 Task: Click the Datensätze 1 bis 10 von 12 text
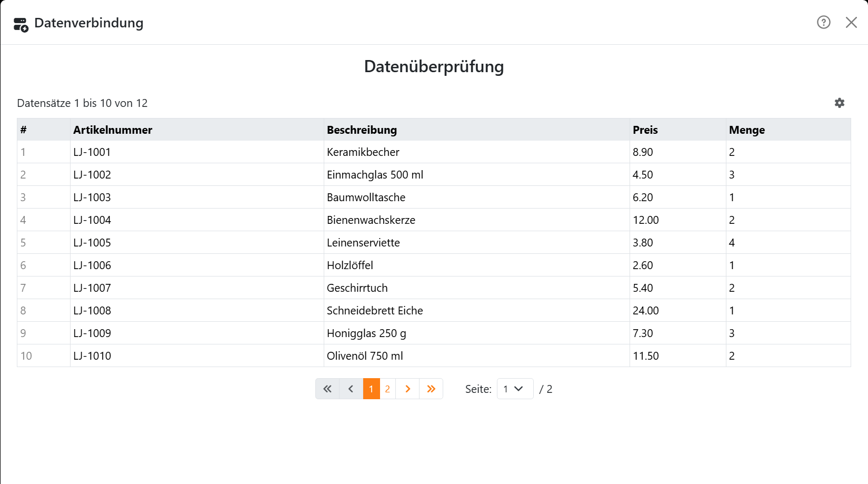(82, 103)
